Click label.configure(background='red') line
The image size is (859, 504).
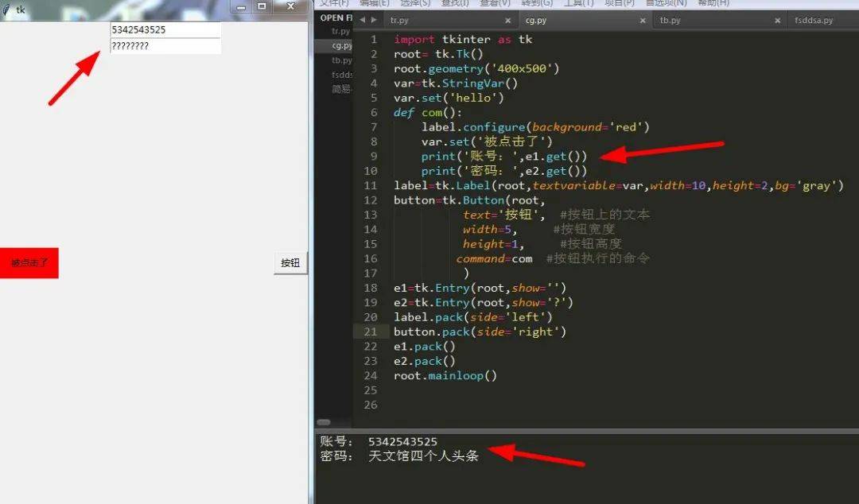(535, 127)
